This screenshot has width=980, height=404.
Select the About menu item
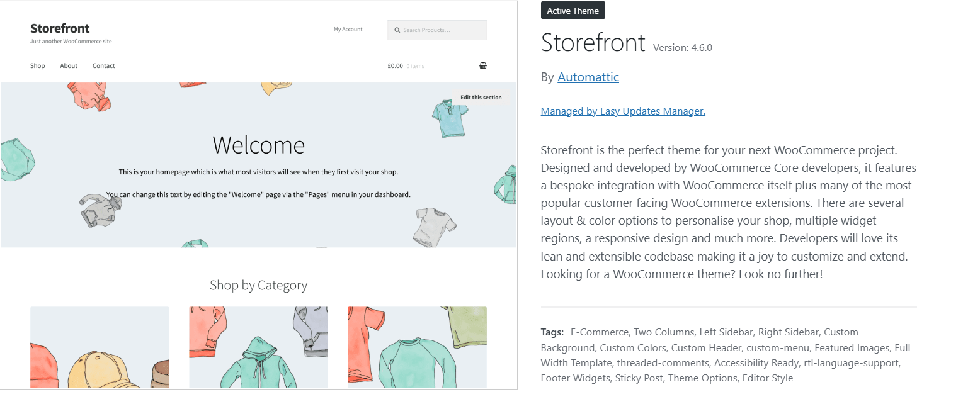(x=69, y=66)
